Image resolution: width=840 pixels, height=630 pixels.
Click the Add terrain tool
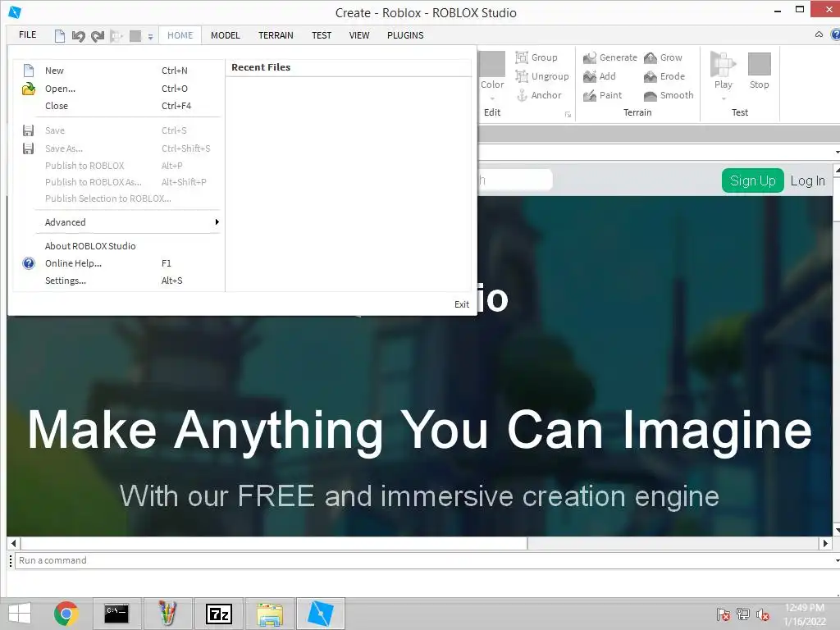(x=600, y=76)
